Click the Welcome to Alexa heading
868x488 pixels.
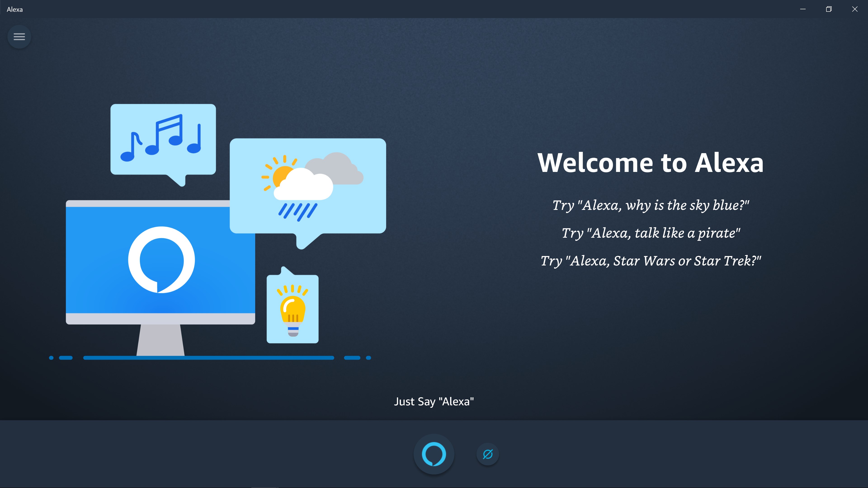(x=650, y=163)
